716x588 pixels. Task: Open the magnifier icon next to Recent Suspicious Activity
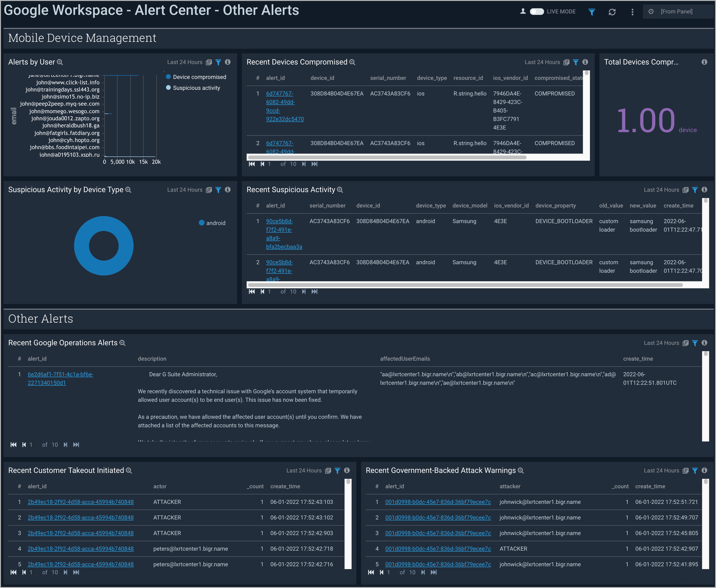coord(340,190)
